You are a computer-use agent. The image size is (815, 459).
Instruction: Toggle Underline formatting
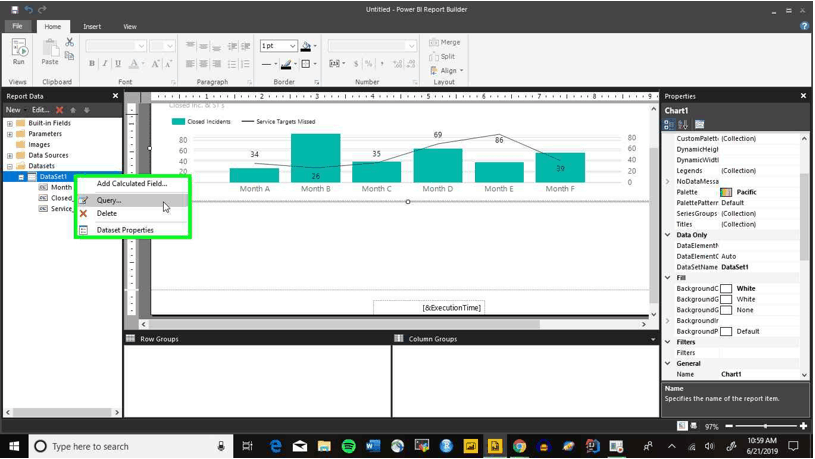tap(118, 63)
